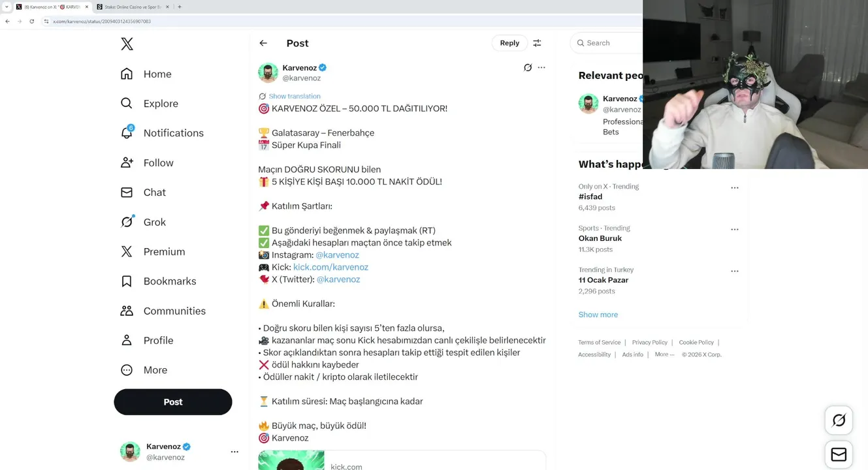Close the Karvenoz on X tab
Screen dimensions: 868x470
click(86, 7)
